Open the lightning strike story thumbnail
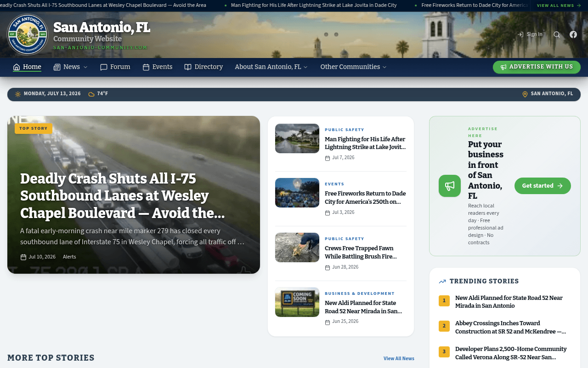Viewport: 588px width, 368px height. point(297,138)
